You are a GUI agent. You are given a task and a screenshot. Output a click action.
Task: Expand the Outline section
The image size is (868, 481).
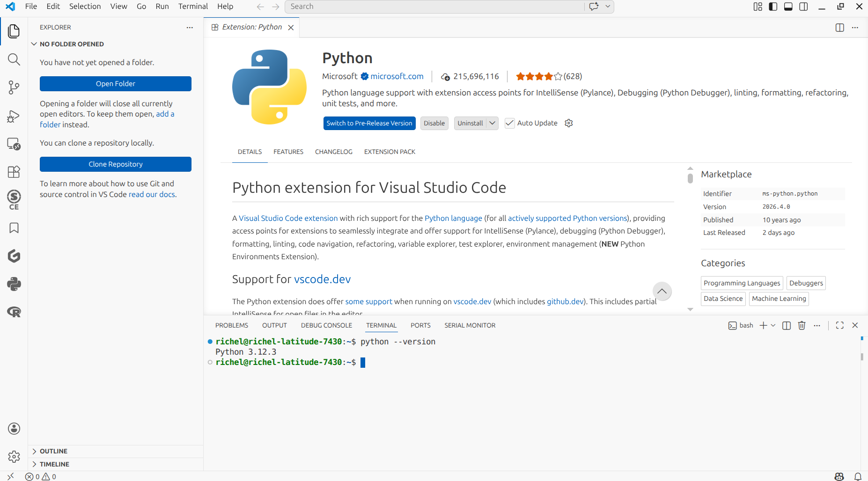116,451
